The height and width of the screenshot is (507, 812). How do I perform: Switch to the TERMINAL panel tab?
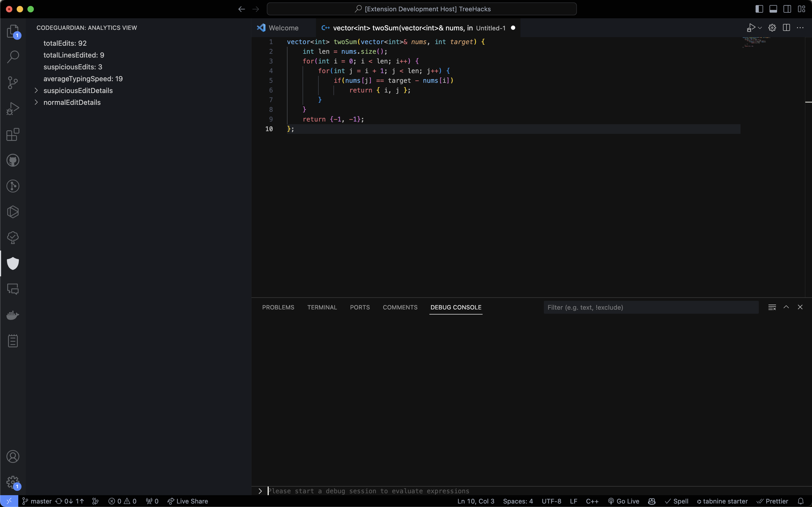(322, 308)
